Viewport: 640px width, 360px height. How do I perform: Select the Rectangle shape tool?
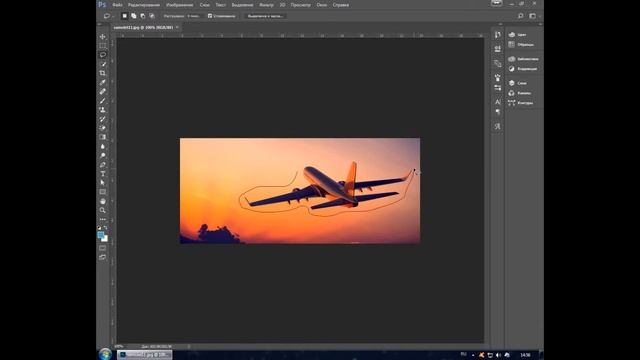coord(102,192)
